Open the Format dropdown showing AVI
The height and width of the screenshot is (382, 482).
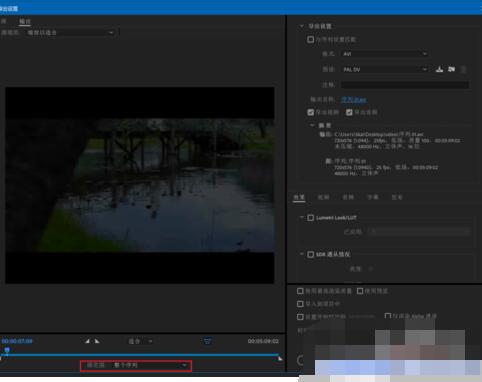tap(385, 54)
